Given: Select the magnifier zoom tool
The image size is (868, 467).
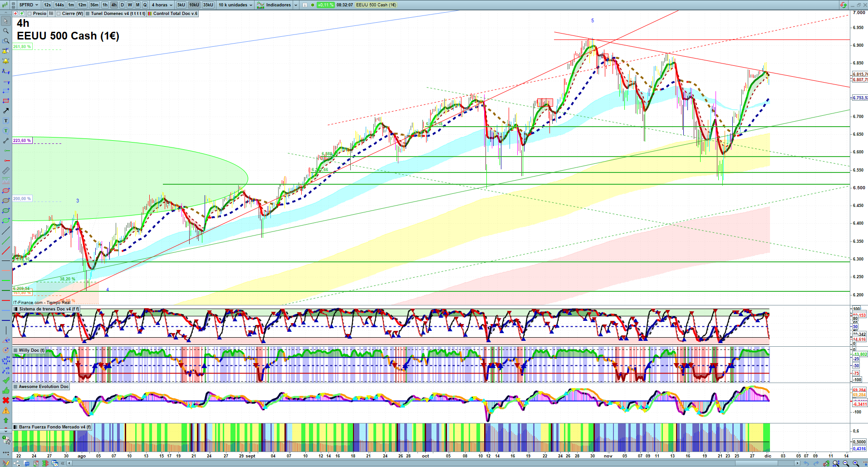Looking at the screenshot, I should (x=6, y=31).
